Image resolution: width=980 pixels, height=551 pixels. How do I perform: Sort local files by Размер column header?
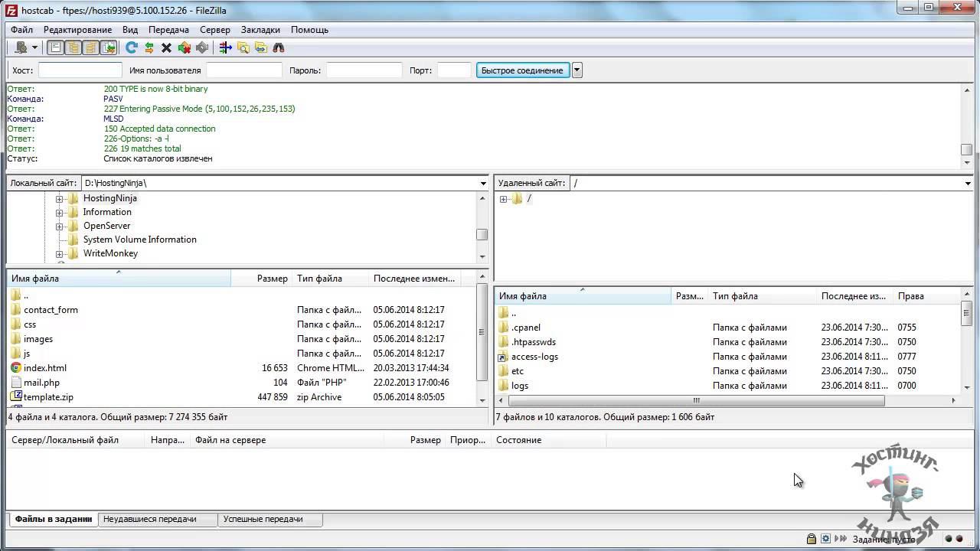click(272, 279)
